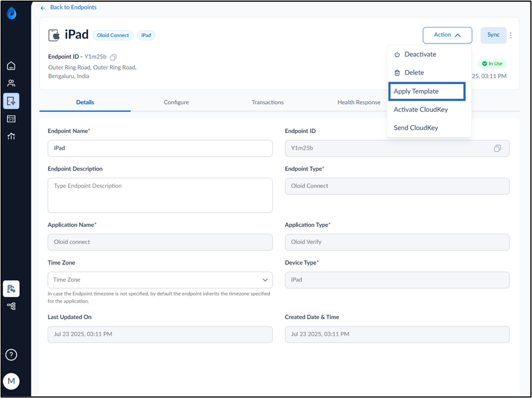This screenshot has width=532, height=398.
Task: Click the Oloid Connect tag badge
Action: click(113, 35)
